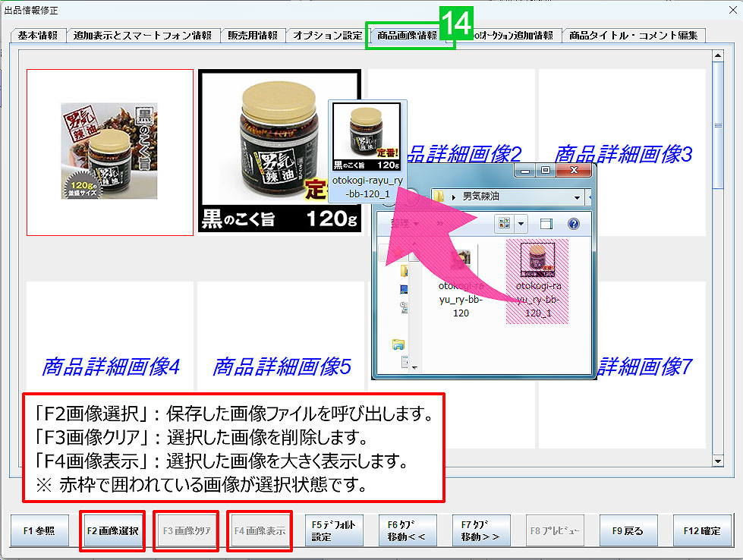Switch to the 基本情報 tab

(x=38, y=34)
